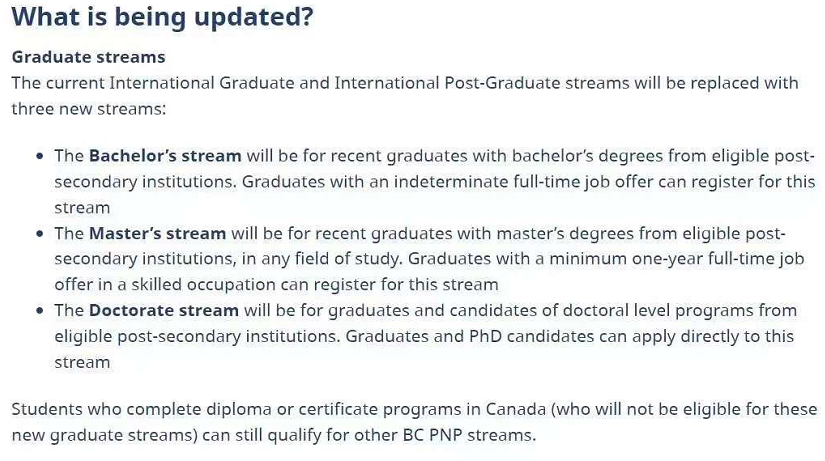The image size is (825, 461).
Task: Click the bullet before Master's stream
Action: [39, 234]
